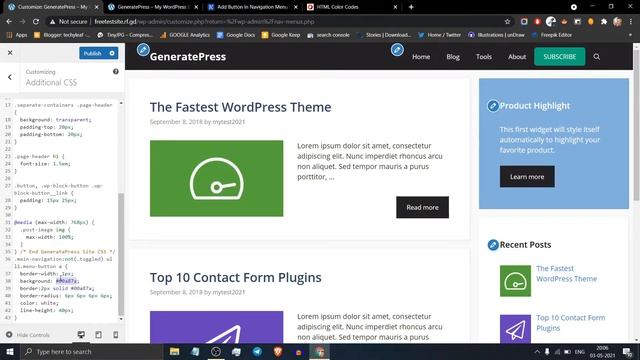Open Google Keep bookmark
Image resolution: width=640 pixels, height=360 pixels.
[281, 35]
